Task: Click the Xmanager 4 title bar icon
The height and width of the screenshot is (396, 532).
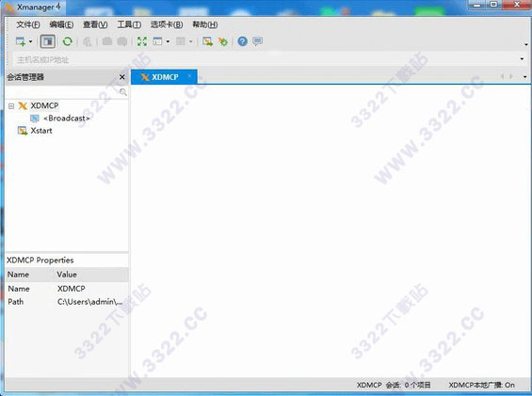Action: point(9,8)
